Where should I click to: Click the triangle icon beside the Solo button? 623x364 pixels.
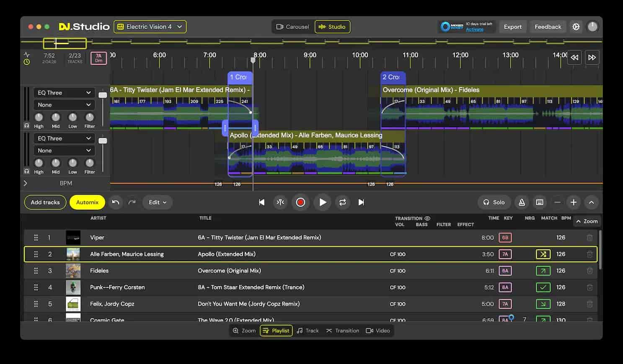[522, 202]
